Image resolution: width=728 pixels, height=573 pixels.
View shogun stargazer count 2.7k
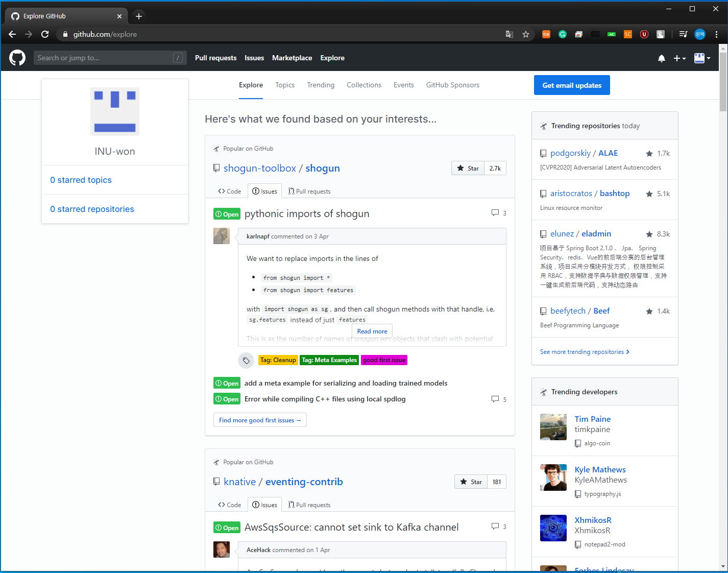click(495, 168)
